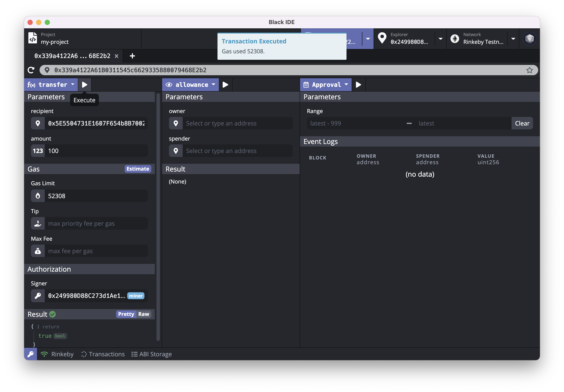Bookmark contract with the star icon
564x392 pixels.
(529, 70)
